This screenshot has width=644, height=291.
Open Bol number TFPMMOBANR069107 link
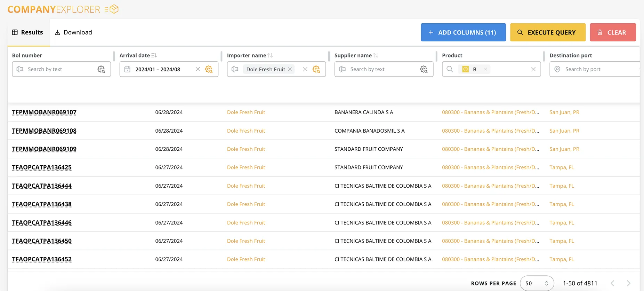point(44,112)
